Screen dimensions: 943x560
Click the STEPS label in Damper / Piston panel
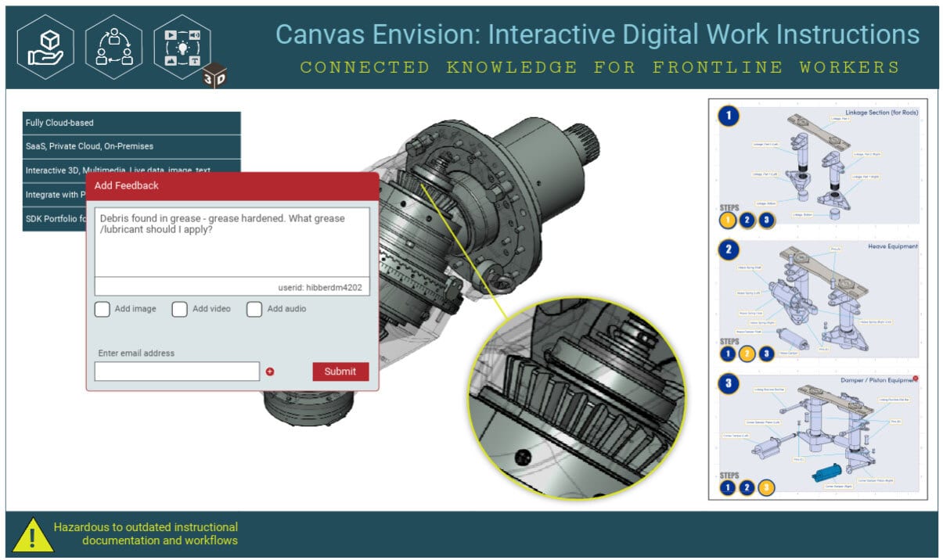point(729,475)
